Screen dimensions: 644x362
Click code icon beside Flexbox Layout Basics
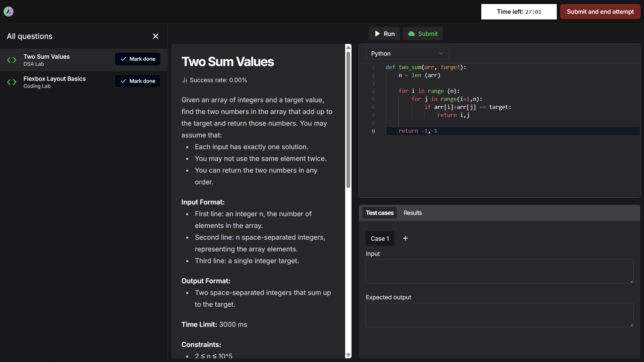(x=12, y=82)
